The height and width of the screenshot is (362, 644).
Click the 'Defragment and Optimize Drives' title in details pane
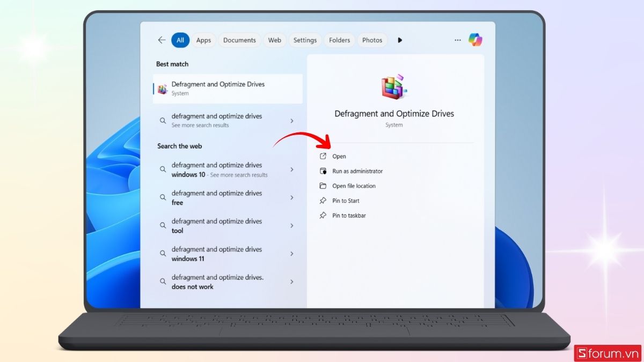[x=394, y=114]
